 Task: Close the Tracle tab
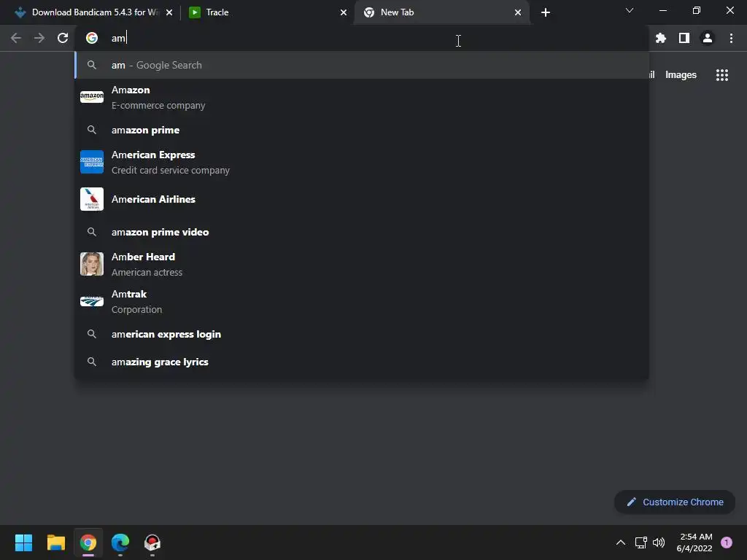(344, 12)
